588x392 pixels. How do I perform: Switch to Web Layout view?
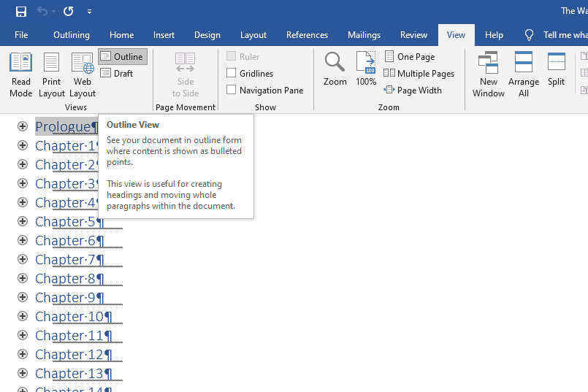(83, 74)
